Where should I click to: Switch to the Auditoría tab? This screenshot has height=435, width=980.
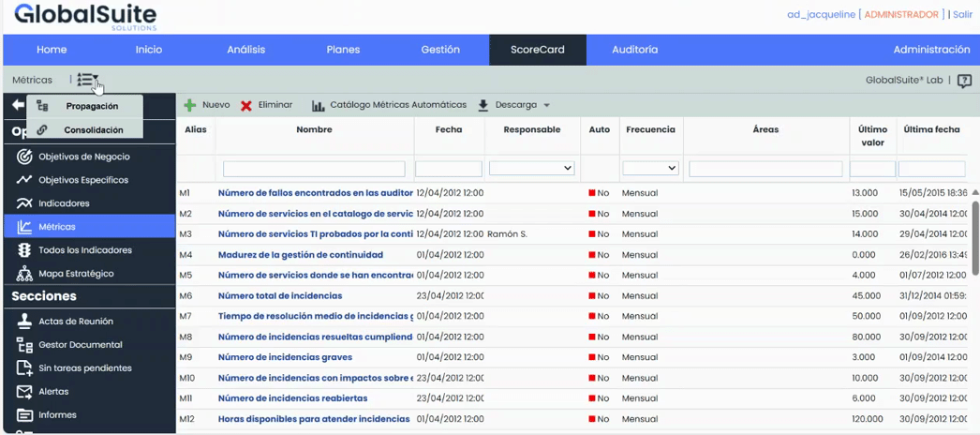(x=634, y=50)
